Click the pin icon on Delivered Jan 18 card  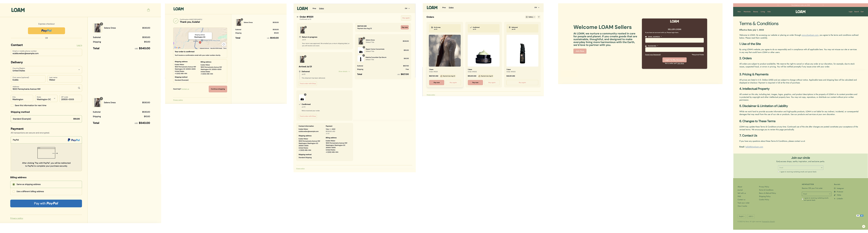click(510, 27)
